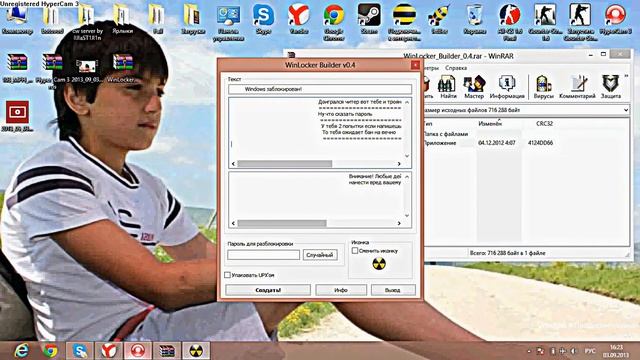Click the upper text box horizontal scrollbar thumb
The width and height of the screenshot is (640, 360).
[285, 164]
